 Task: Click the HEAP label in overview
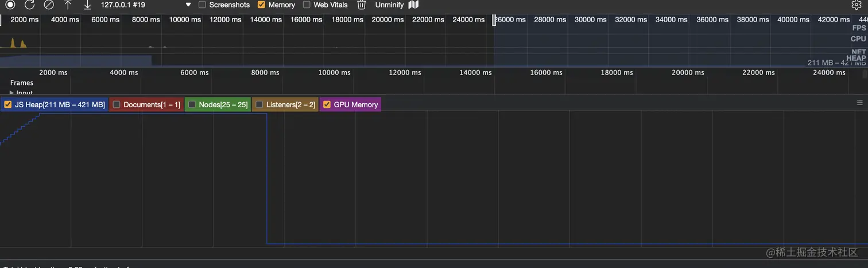(x=856, y=58)
